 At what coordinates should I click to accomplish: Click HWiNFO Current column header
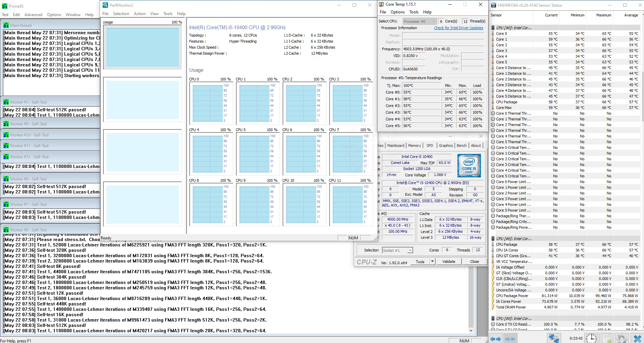coord(551,15)
